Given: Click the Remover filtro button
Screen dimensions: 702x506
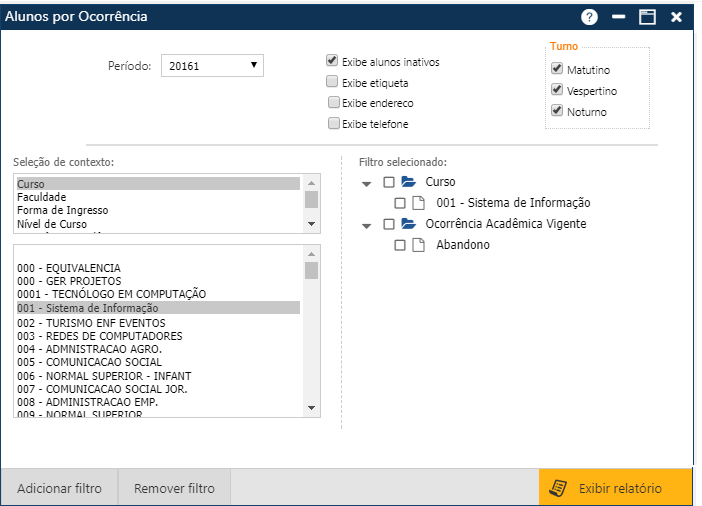Looking at the screenshot, I should [x=175, y=489].
